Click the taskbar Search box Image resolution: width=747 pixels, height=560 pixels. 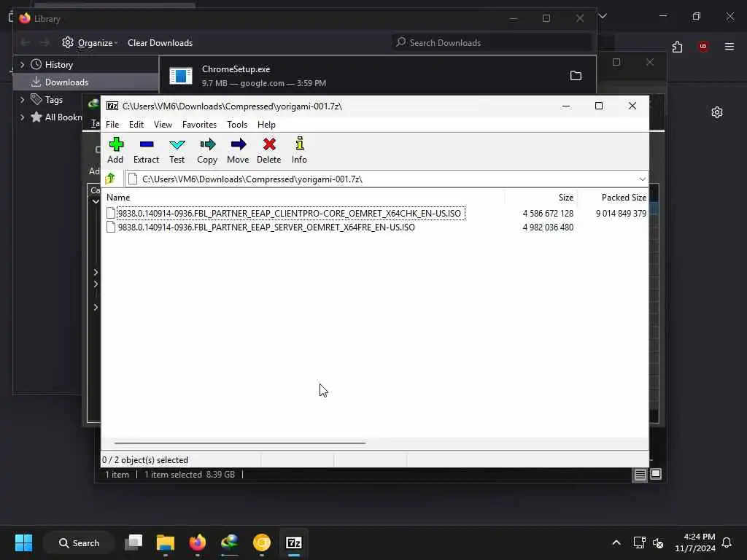point(79,542)
